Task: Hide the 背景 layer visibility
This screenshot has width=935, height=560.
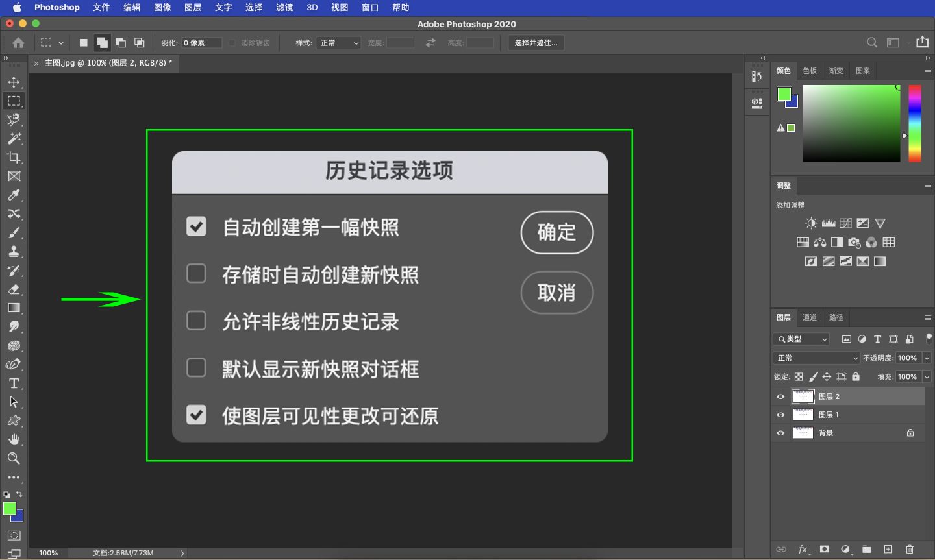Action: click(780, 433)
